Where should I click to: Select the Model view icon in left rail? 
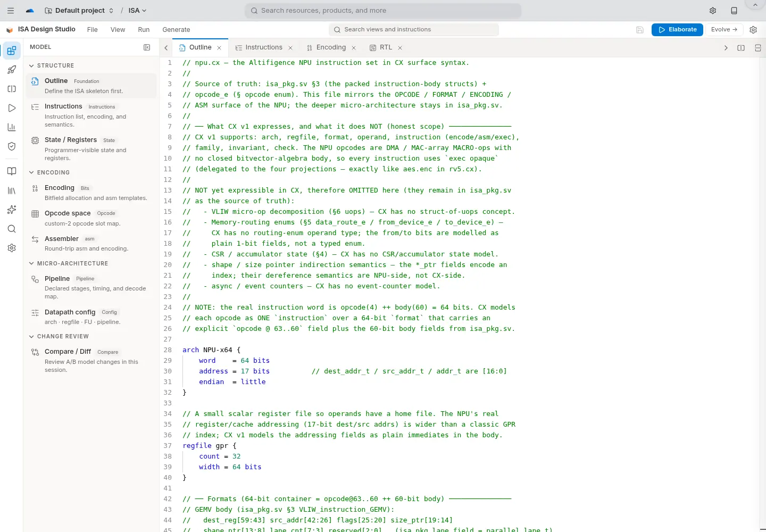point(12,51)
